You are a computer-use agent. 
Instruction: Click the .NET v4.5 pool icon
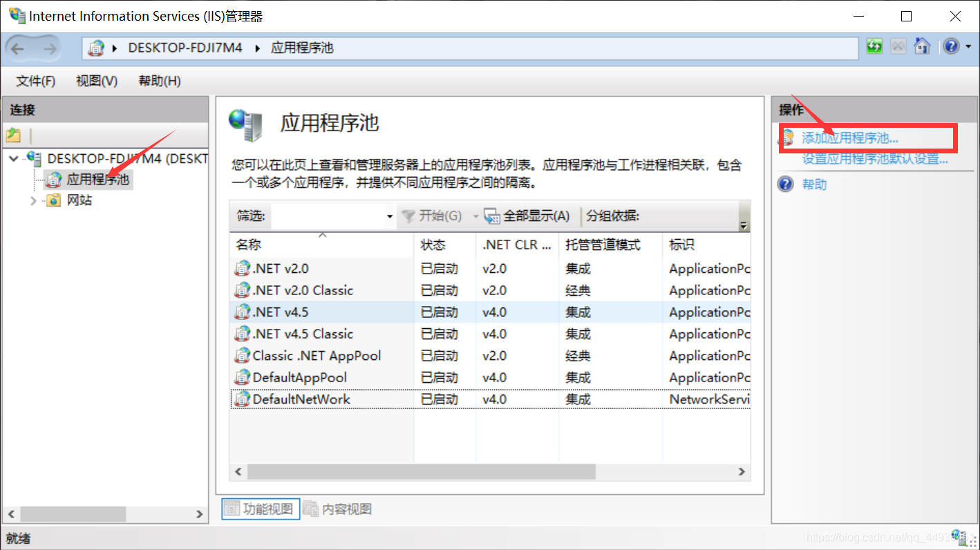(242, 312)
